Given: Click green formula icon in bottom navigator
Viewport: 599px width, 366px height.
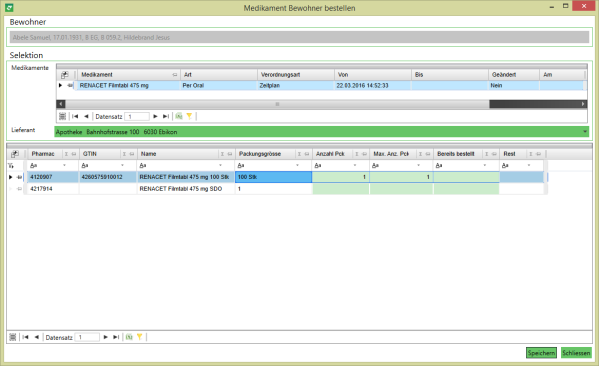Looking at the screenshot, I should click(x=129, y=337).
